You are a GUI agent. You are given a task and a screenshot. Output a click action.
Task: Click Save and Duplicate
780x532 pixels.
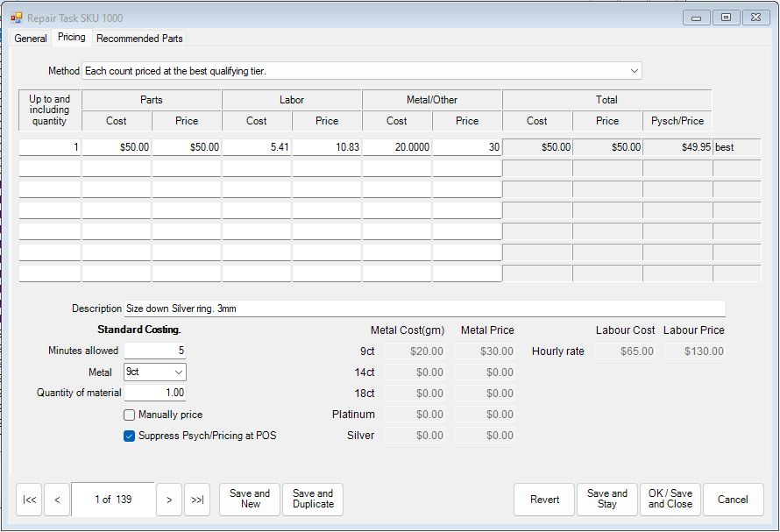coord(312,500)
